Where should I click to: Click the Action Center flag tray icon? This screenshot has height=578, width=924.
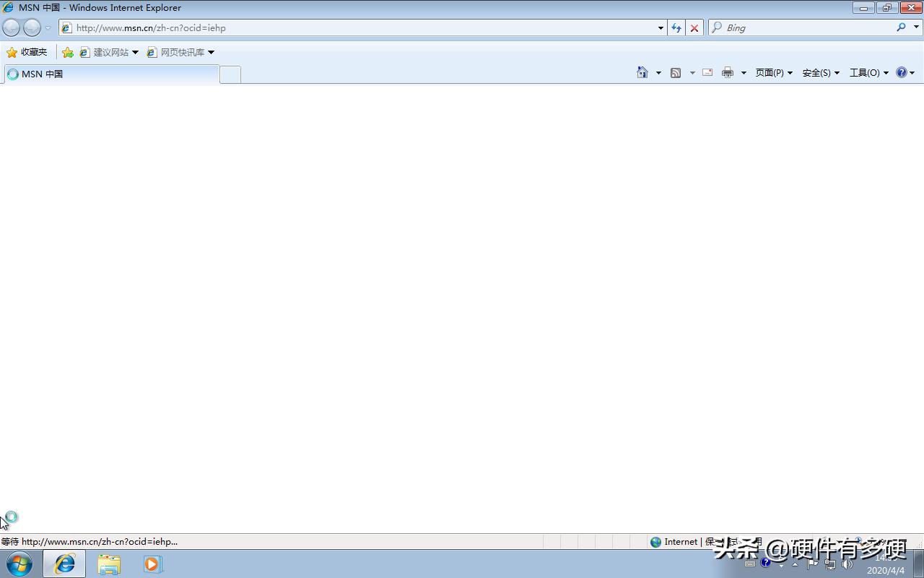tap(813, 564)
